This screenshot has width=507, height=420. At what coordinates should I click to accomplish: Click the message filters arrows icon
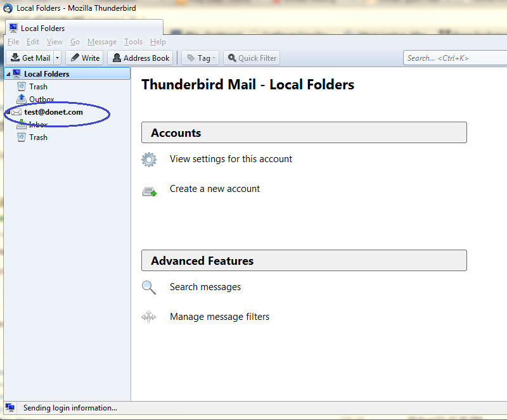coord(149,317)
